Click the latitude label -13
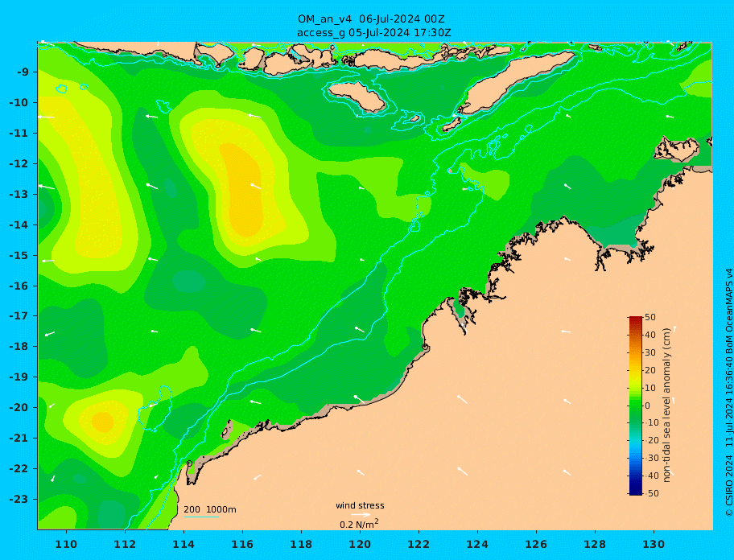Image resolution: width=734 pixels, height=560 pixels. [x=19, y=194]
